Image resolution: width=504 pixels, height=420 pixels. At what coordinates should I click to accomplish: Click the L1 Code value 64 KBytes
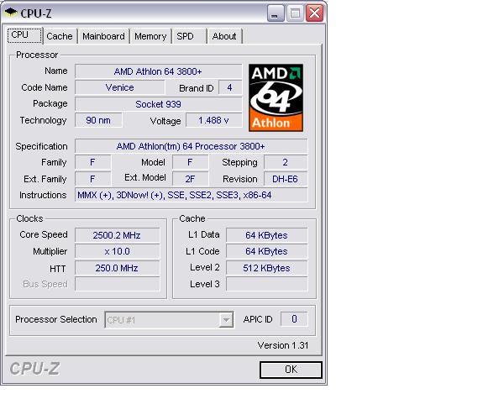click(x=266, y=251)
